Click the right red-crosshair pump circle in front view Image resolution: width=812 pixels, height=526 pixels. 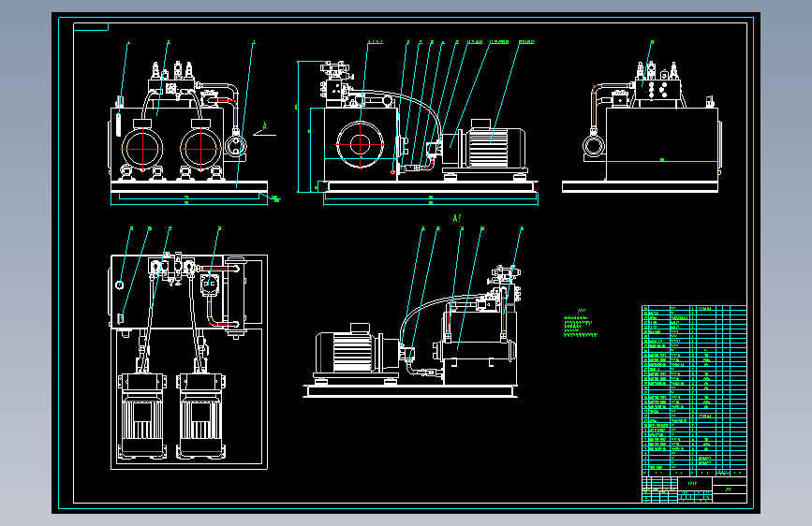point(201,149)
